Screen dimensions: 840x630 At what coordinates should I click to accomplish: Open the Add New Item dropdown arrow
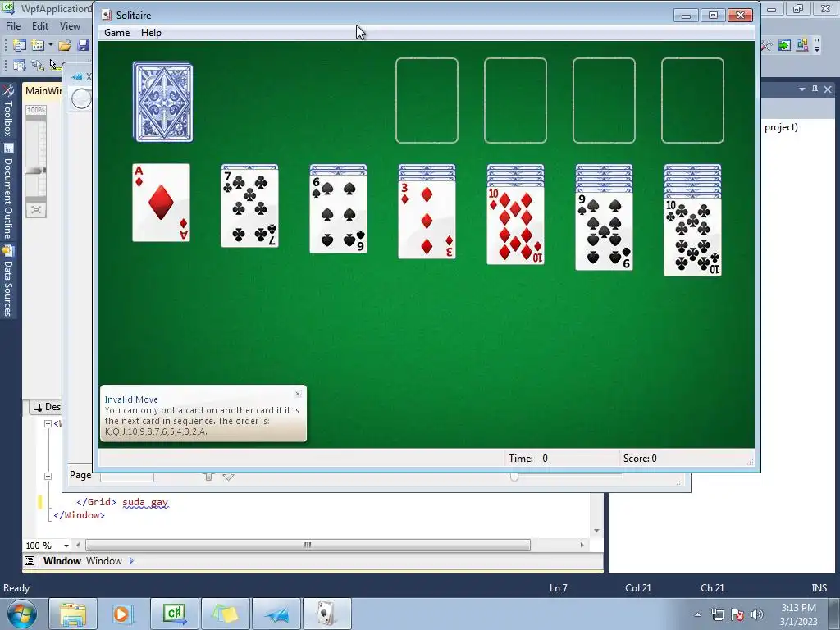(x=50, y=46)
